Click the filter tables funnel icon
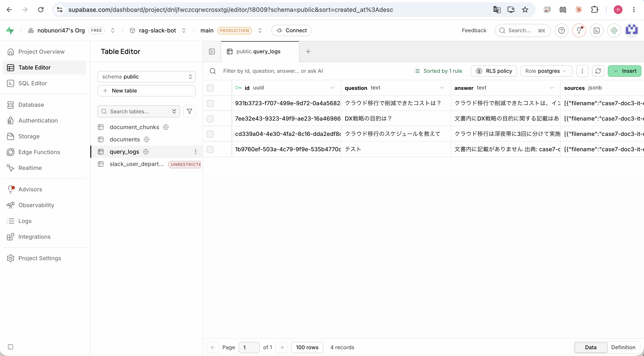644x356 pixels. 190,111
